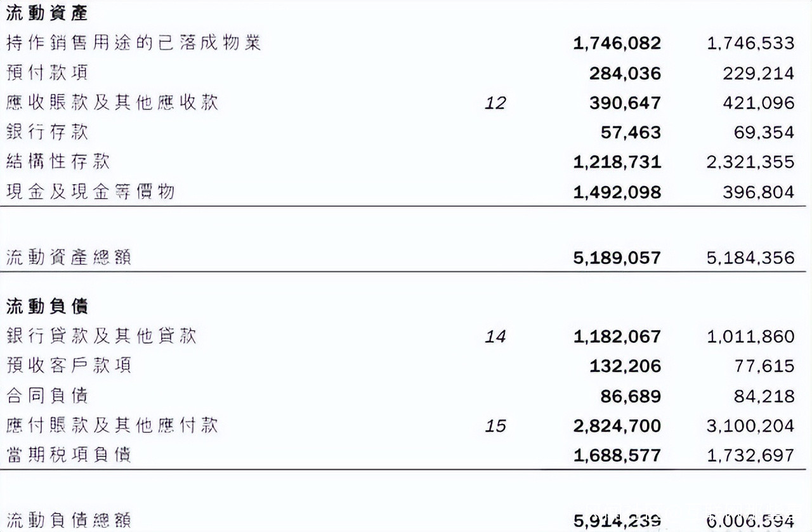
Task: Click the bold figure 284,036
Action: 625,73
